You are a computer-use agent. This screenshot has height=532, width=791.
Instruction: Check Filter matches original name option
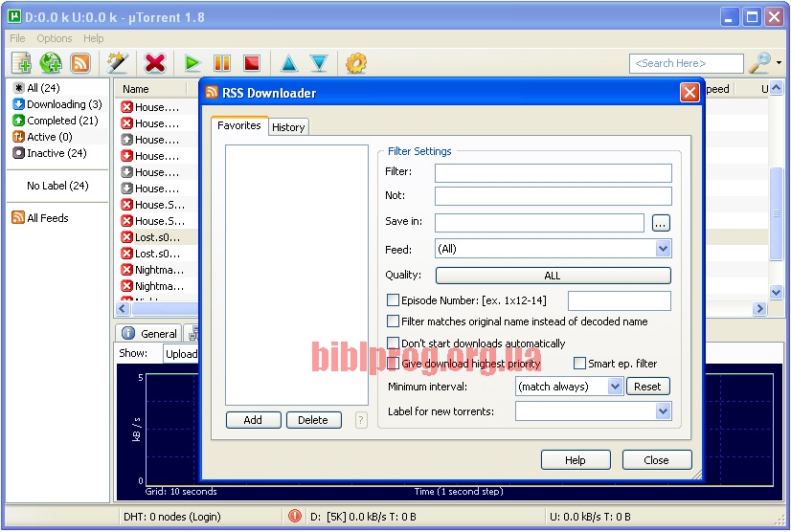[393, 321]
